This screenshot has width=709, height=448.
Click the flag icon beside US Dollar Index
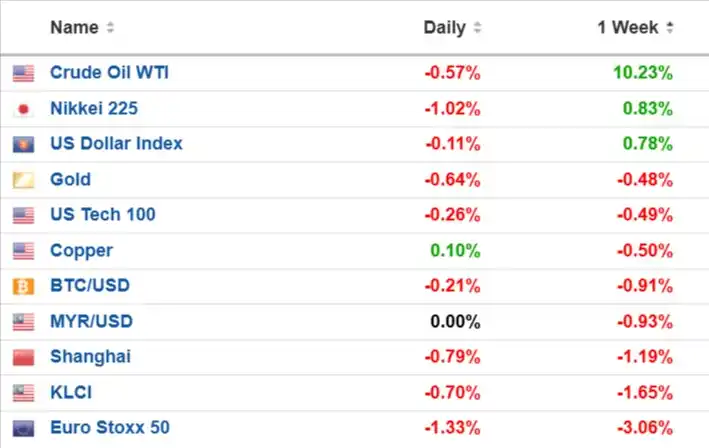(23, 145)
